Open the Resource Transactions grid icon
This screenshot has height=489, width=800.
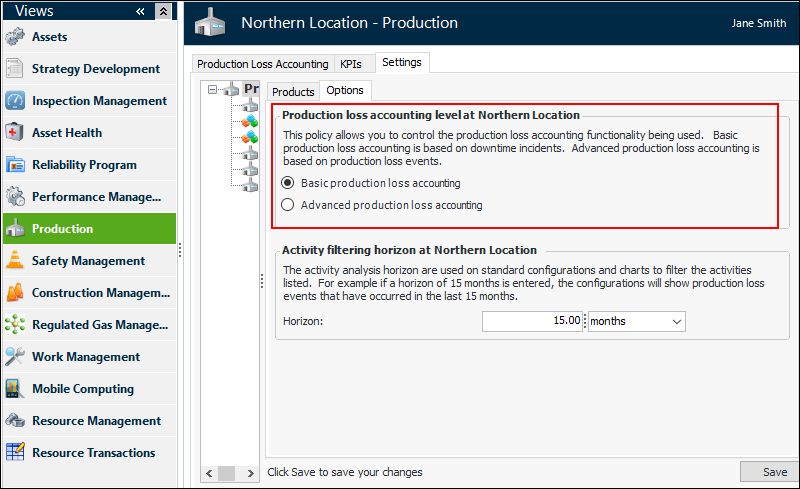tap(15, 452)
